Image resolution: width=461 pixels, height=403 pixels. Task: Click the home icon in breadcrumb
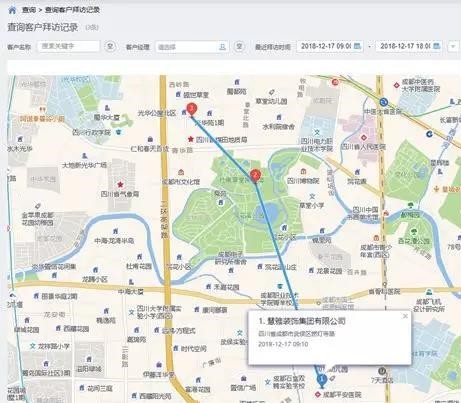12,10
